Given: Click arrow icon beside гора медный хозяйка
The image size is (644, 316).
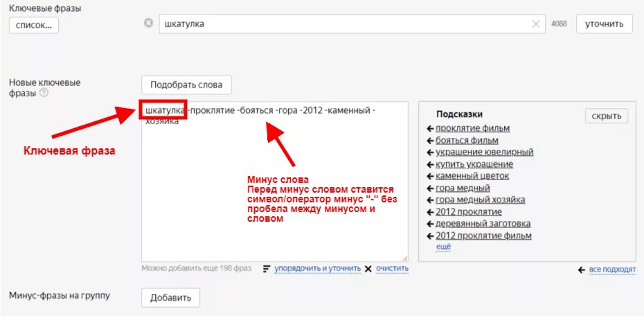Looking at the screenshot, I should (x=430, y=200).
